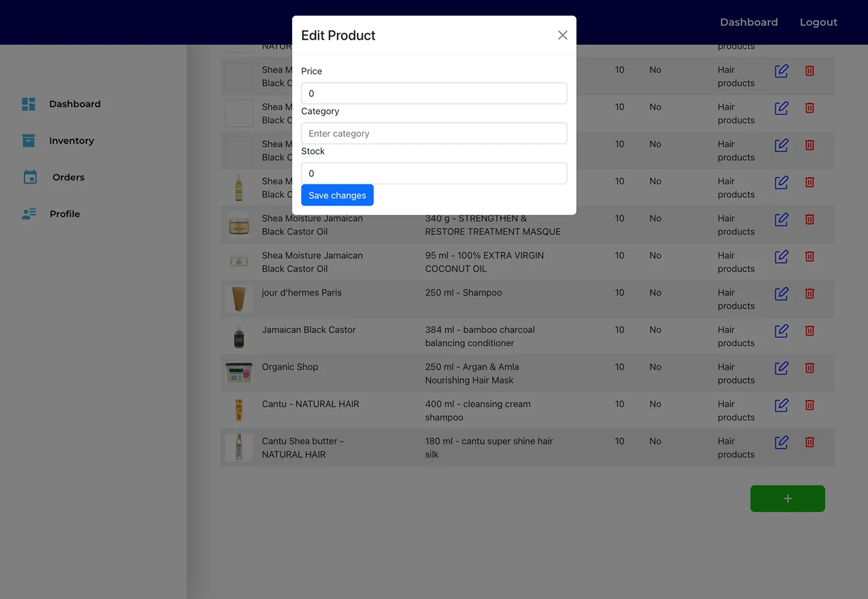Select the '250 ml - Shampoo' description
The image size is (868, 599).
tap(464, 293)
